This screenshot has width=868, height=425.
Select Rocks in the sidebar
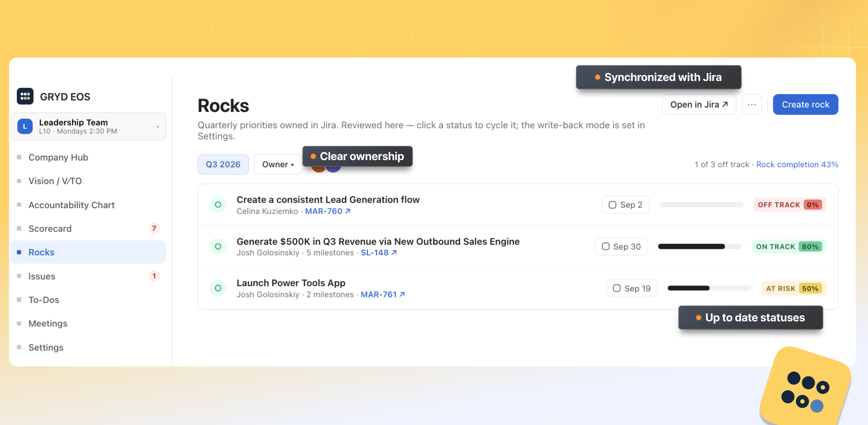click(x=89, y=252)
